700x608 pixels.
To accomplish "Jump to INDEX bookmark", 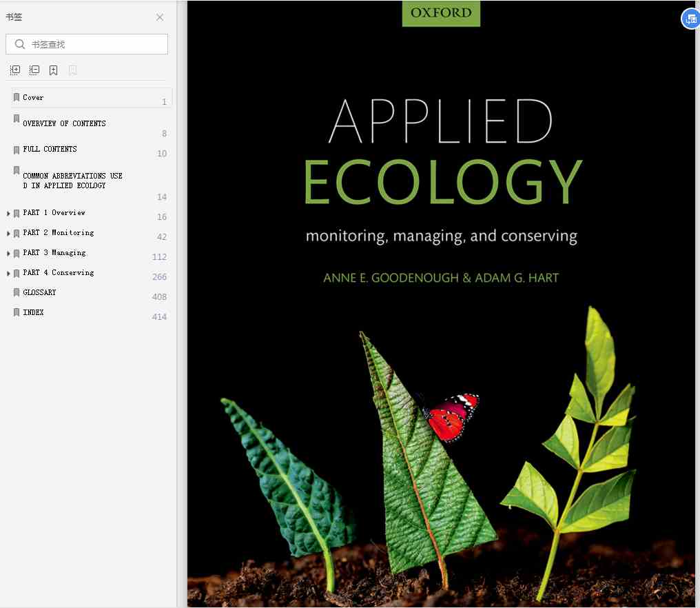I will [34, 313].
